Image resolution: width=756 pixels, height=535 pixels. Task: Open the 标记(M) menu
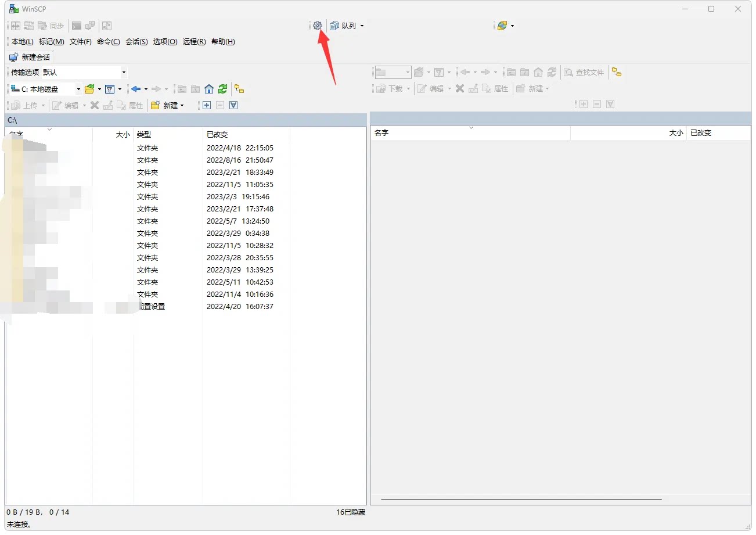click(51, 42)
